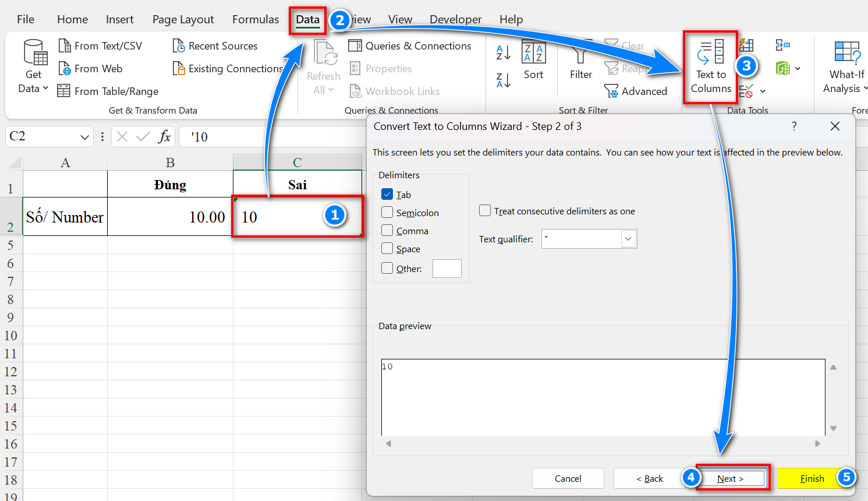
Task: Enable the Comma delimiter checkbox
Action: coord(387,231)
